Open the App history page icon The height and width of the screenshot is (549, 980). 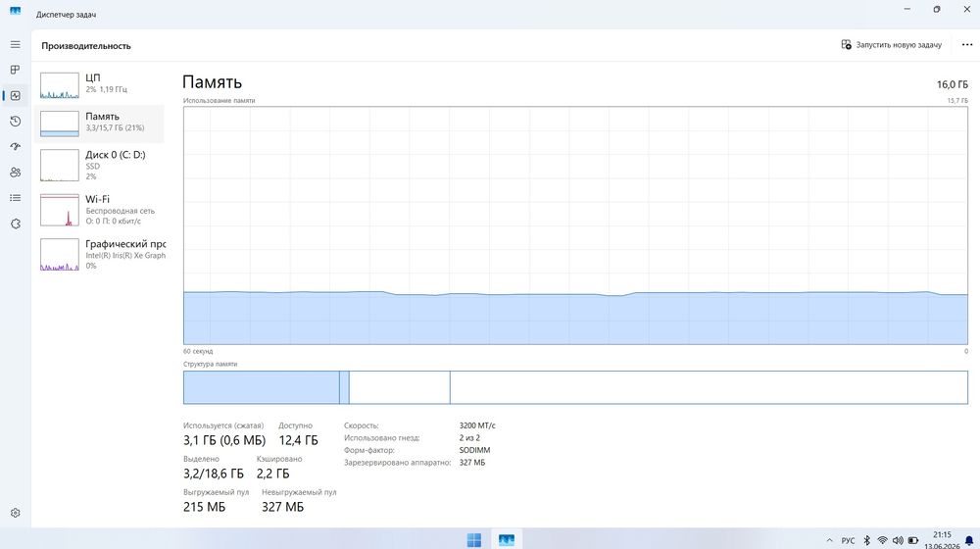pos(15,122)
